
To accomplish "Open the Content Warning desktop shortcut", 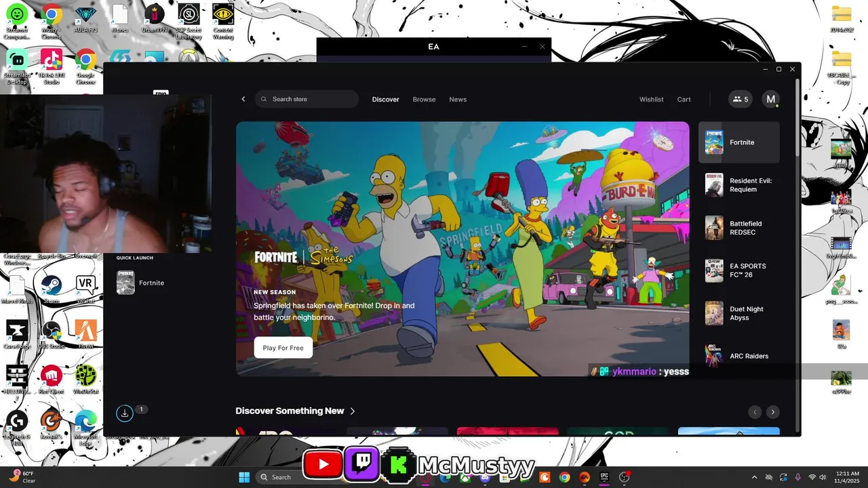I will coord(223,22).
